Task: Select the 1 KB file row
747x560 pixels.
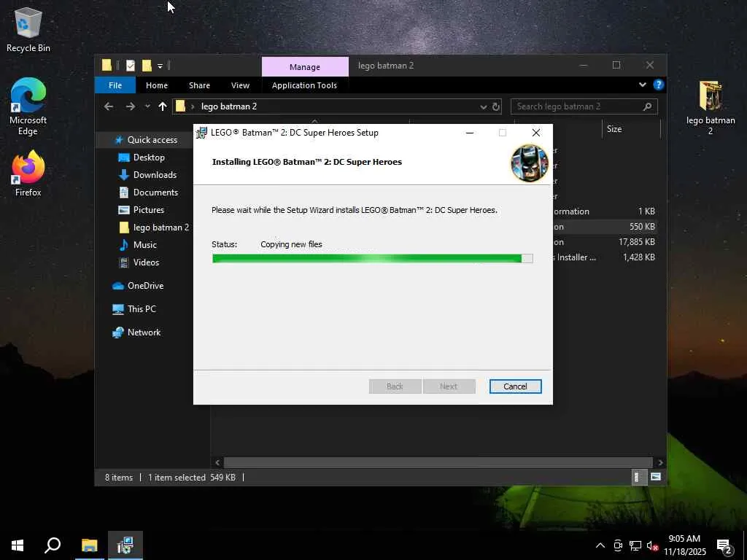Action: [x=605, y=211]
